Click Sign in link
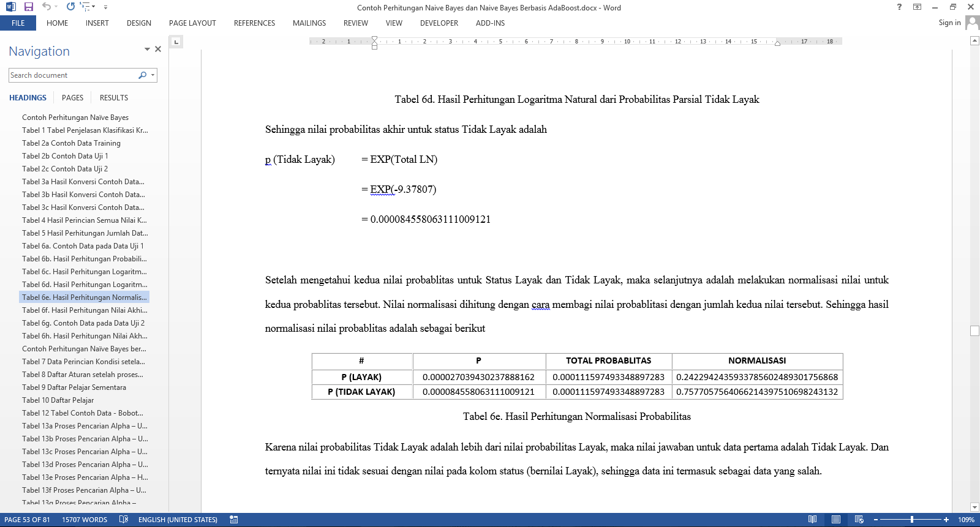Viewport: 980px width, 527px height. click(x=949, y=23)
